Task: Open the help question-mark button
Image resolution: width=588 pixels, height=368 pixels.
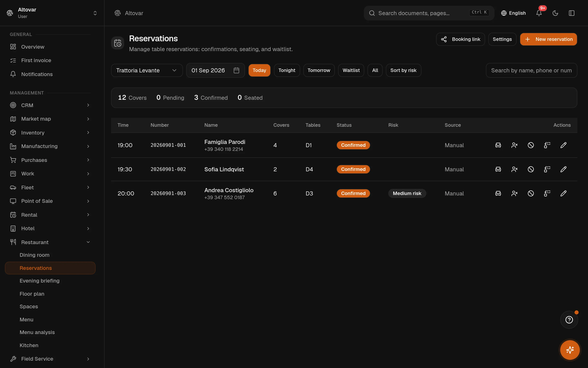Action: point(569,320)
